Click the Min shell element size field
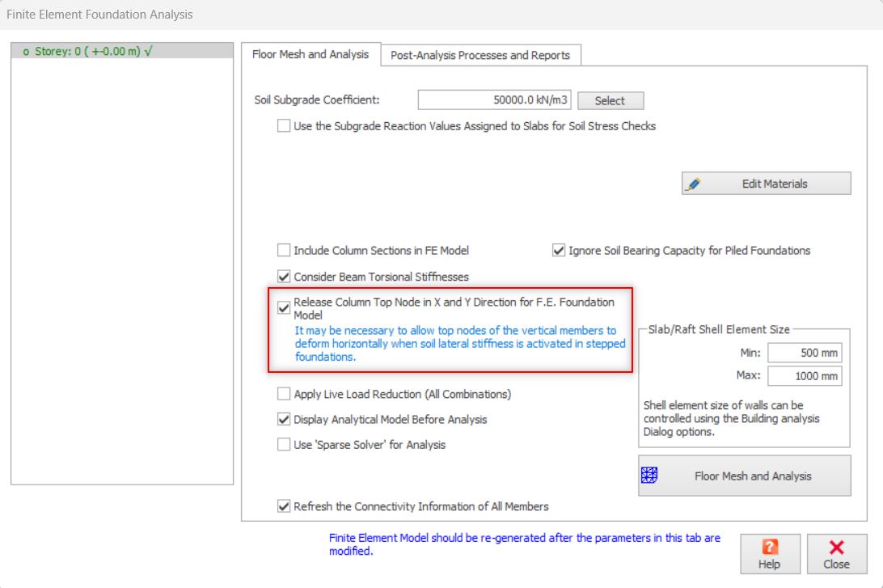 (x=805, y=353)
